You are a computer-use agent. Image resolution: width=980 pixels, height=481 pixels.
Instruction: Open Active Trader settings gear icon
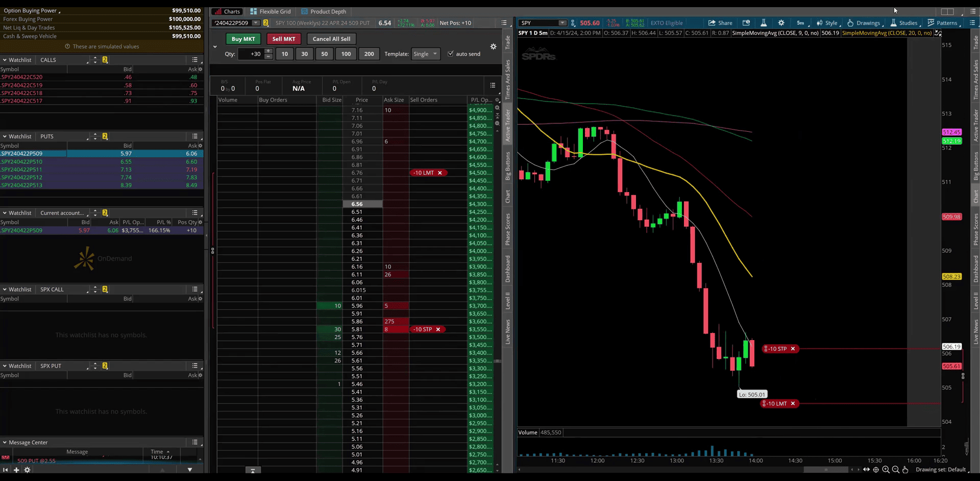493,46
